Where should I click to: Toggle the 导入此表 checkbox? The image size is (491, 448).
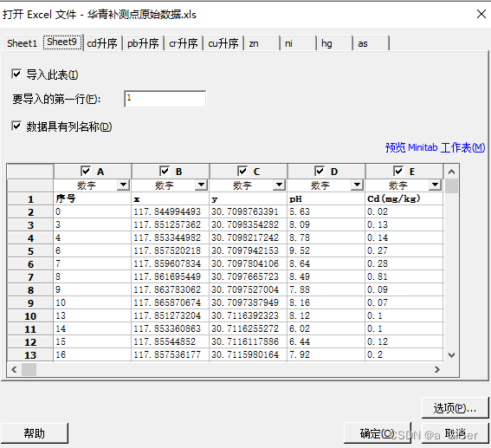(16, 75)
